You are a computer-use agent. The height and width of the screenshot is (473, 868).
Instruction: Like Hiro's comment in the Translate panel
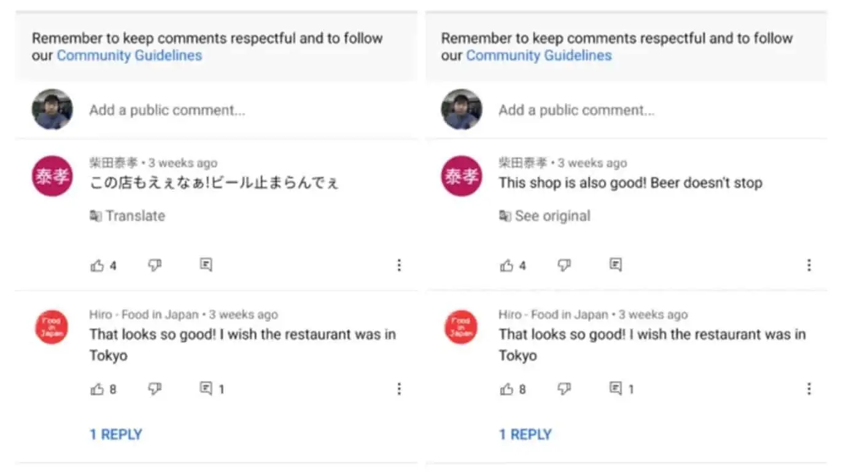[x=97, y=389]
